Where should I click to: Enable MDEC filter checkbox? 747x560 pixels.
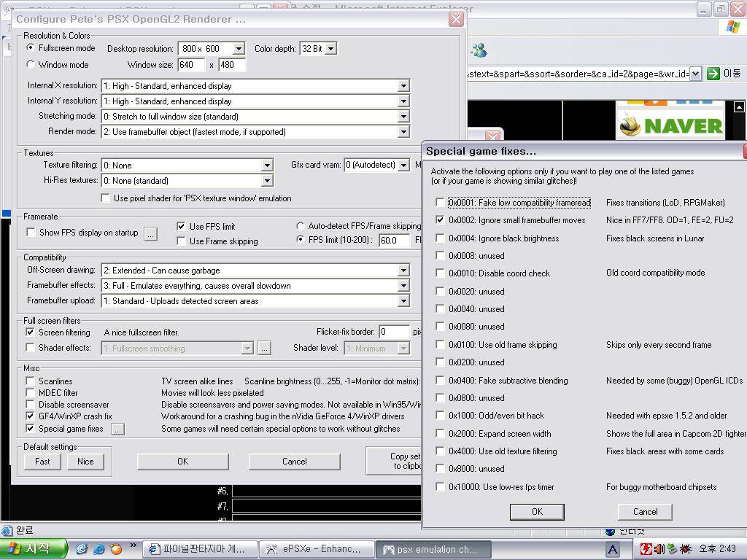(x=30, y=392)
